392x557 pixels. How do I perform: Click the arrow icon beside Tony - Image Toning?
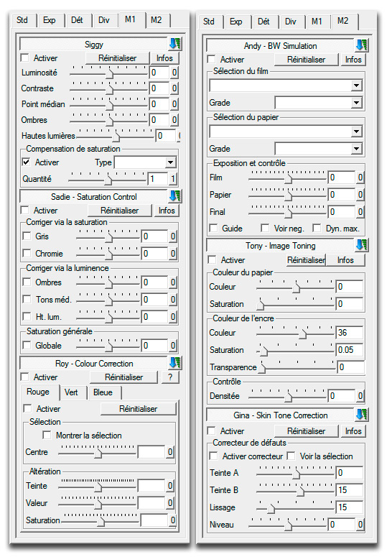[x=362, y=245]
